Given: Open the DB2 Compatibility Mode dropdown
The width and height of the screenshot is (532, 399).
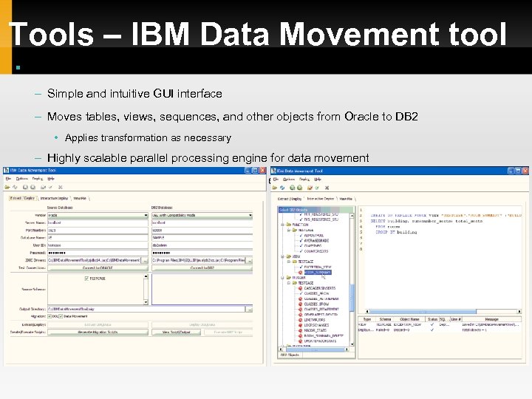Looking at the screenshot, I should coord(202,215).
